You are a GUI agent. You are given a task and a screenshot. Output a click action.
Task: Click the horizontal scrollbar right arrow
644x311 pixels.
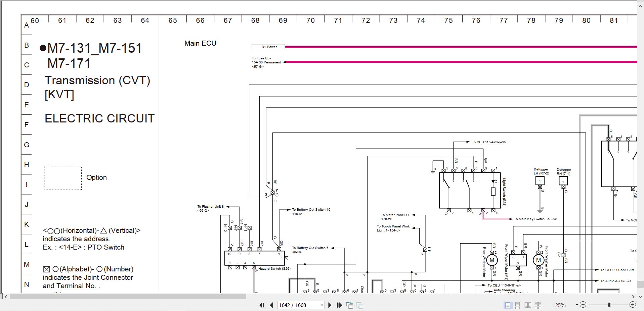tap(633, 297)
